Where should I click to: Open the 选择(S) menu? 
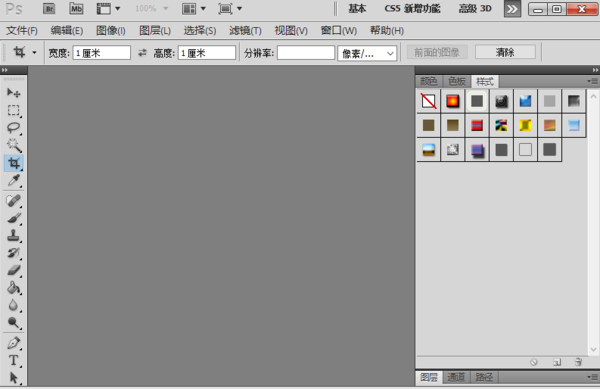click(200, 31)
